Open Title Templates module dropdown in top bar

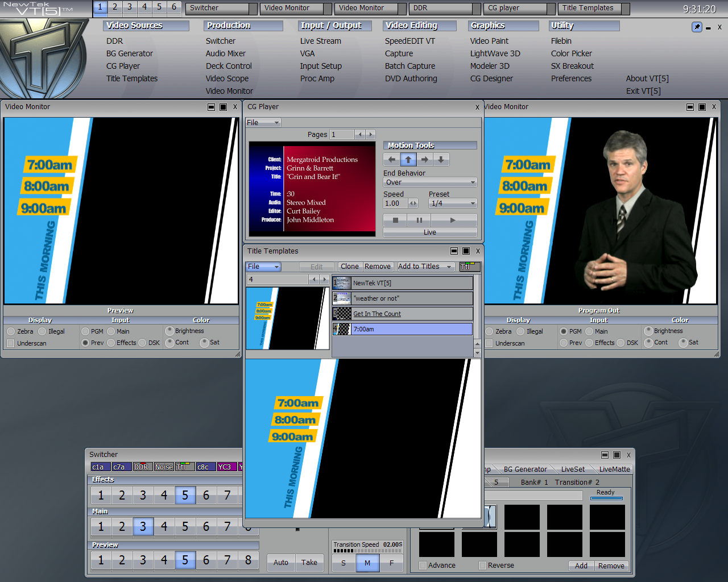(x=594, y=9)
